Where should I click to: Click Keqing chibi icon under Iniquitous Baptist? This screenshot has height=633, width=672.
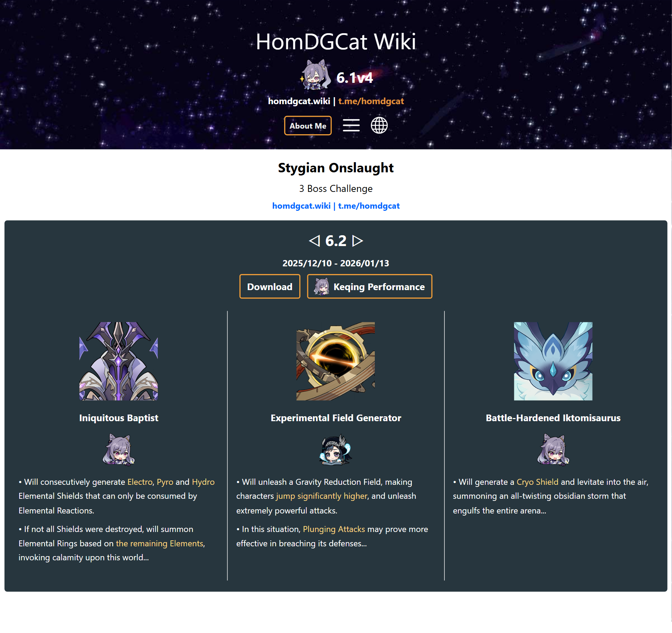coord(119,449)
